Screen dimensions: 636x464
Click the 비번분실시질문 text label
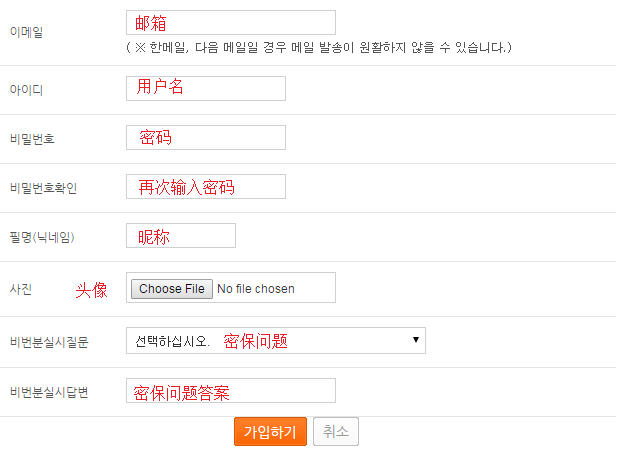point(48,342)
